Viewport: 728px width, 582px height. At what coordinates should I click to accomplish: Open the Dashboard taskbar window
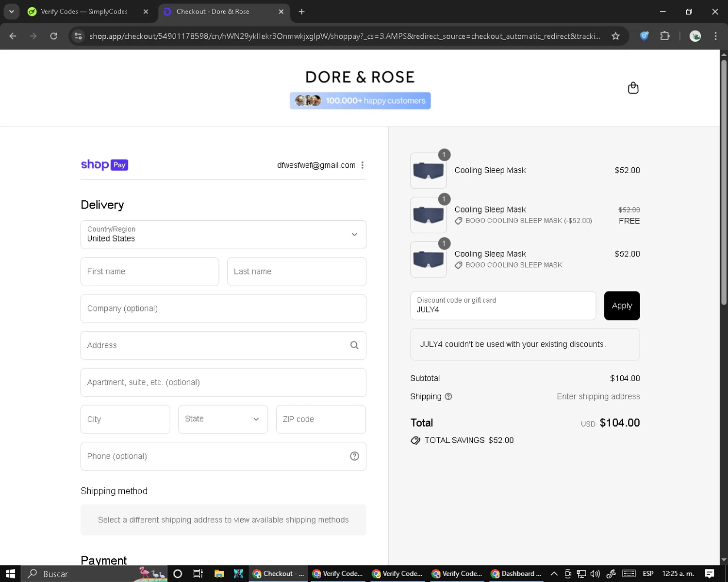pyautogui.click(x=516, y=574)
